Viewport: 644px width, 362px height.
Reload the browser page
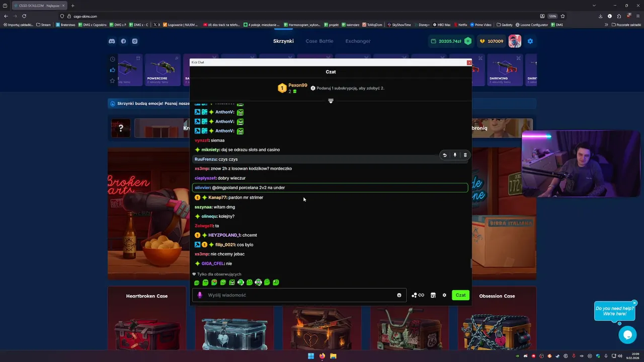[24, 16]
